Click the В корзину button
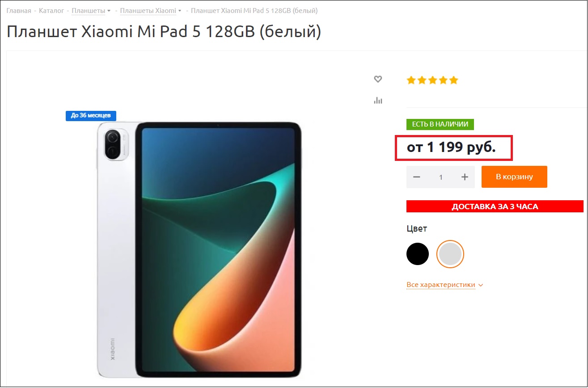This screenshot has width=588, height=388. 514,177
